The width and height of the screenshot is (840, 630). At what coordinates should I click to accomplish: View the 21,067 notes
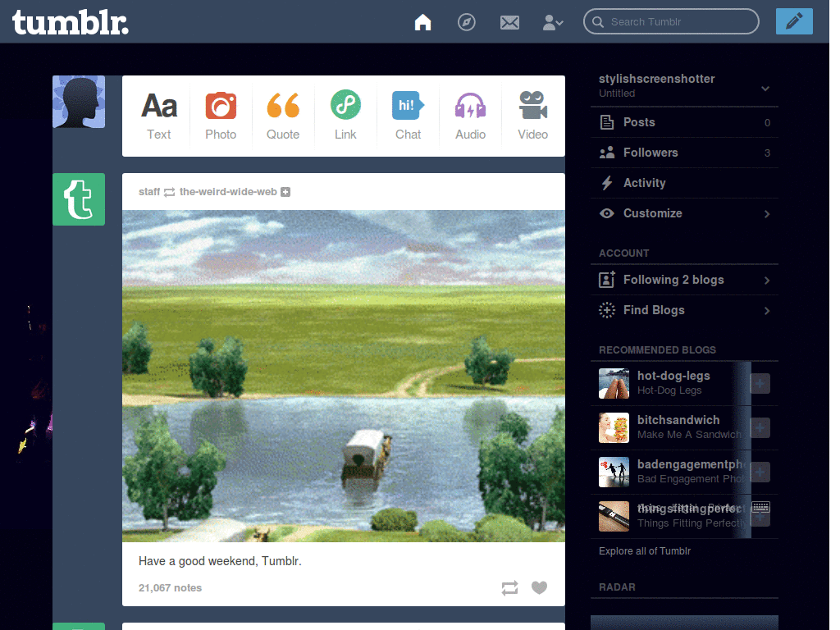[x=171, y=587]
